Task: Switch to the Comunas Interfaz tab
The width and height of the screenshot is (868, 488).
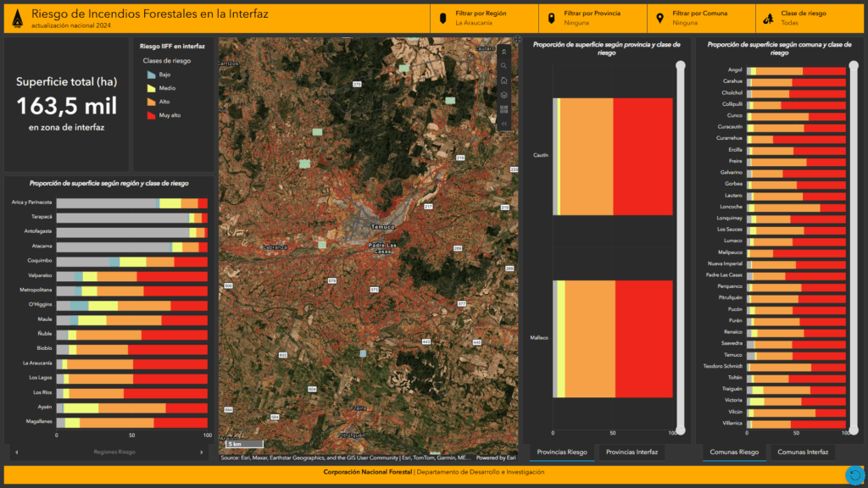Action: pos(803,452)
